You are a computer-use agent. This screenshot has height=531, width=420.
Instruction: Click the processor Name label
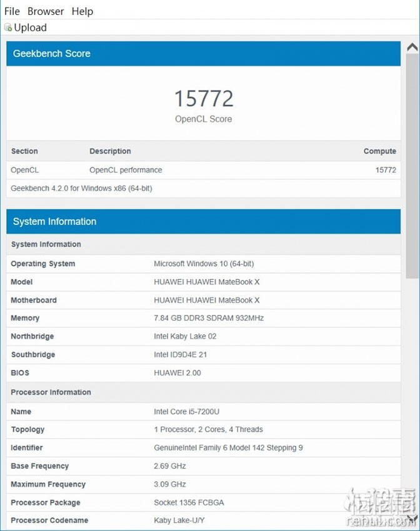21,412
